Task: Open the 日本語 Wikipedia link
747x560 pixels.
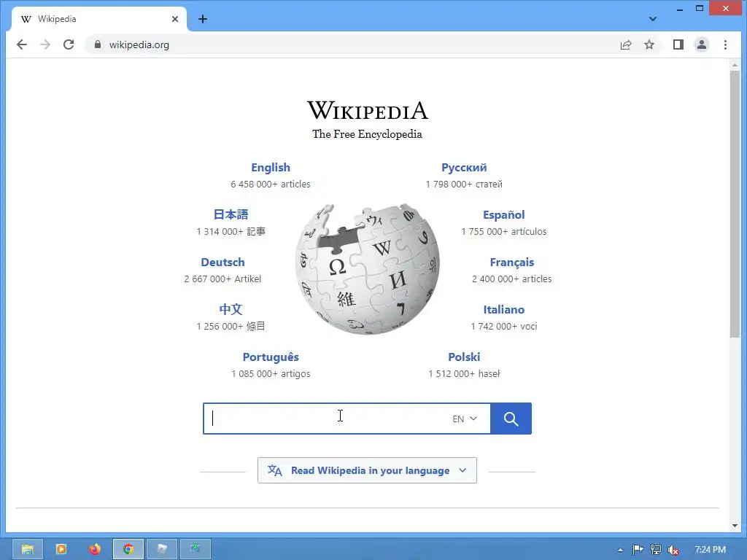Action: (231, 215)
